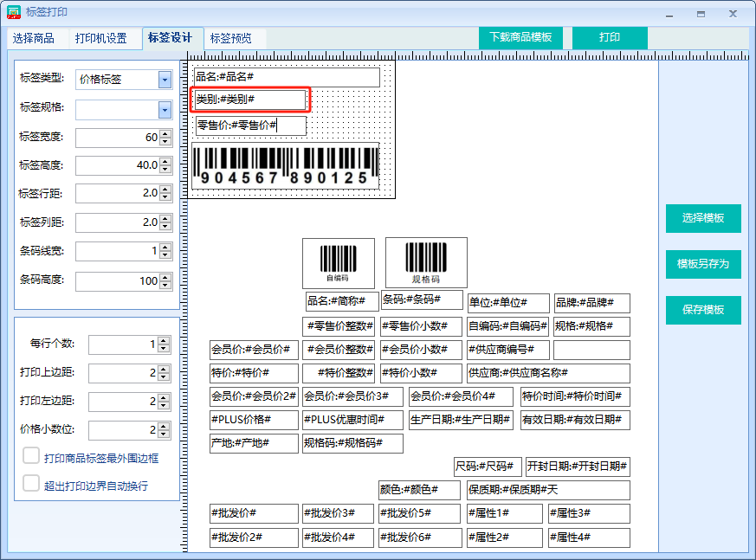The image size is (756, 560).
Task: Pick the #PLUS价格# field element
Action: (x=254, y=421)
